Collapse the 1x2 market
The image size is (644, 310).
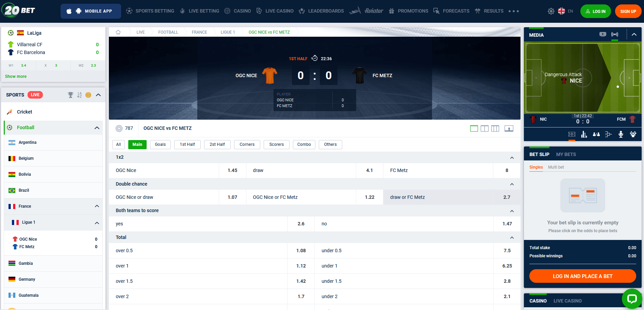[512, 158]
